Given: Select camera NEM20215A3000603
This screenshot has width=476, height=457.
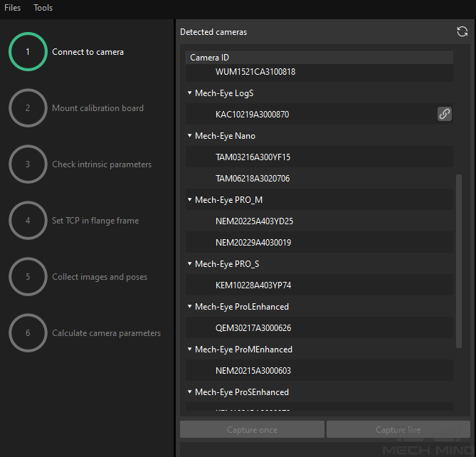Looking at the screenshot, I should tap(319, 371).
